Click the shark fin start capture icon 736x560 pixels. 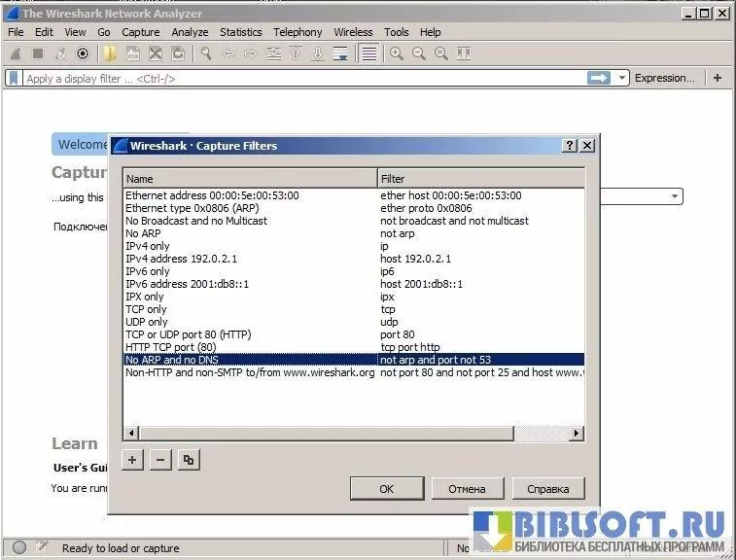tap(17, 53)
